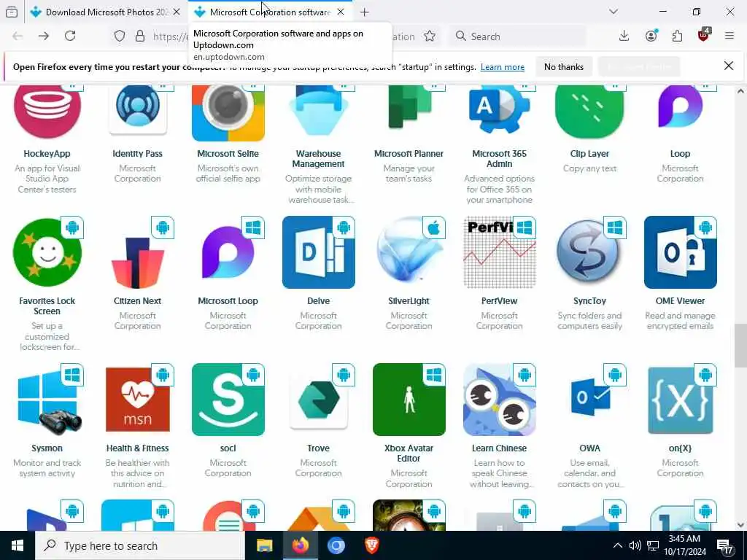Open the OME Viewer app icon
The image size is (747, 560).
click(681, 252)
